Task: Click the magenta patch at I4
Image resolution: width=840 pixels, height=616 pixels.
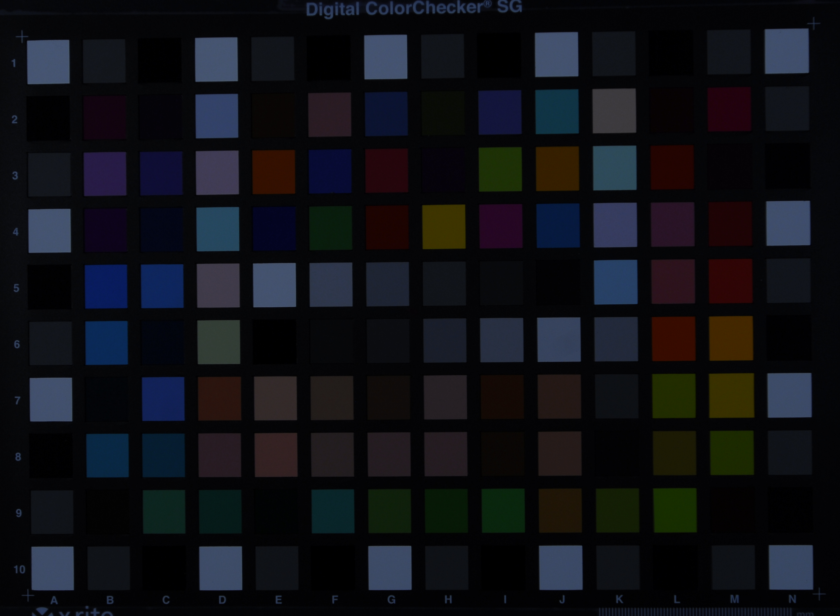Action: point(500,226)
